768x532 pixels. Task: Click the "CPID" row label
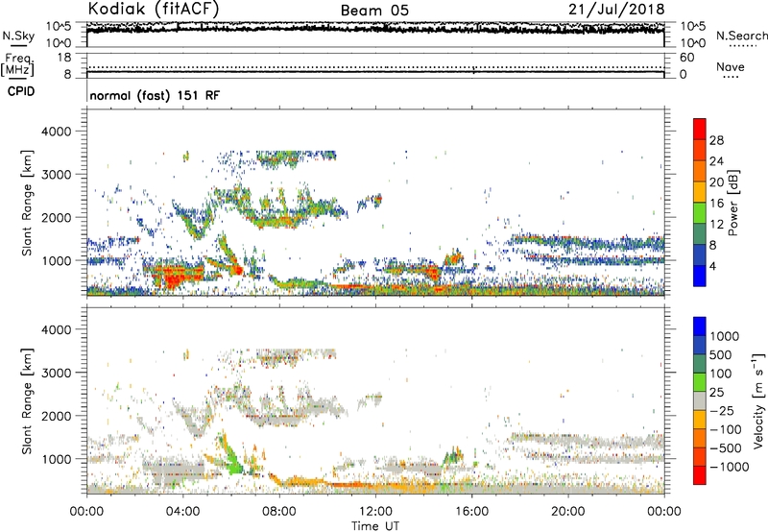(x=21, y=91)
